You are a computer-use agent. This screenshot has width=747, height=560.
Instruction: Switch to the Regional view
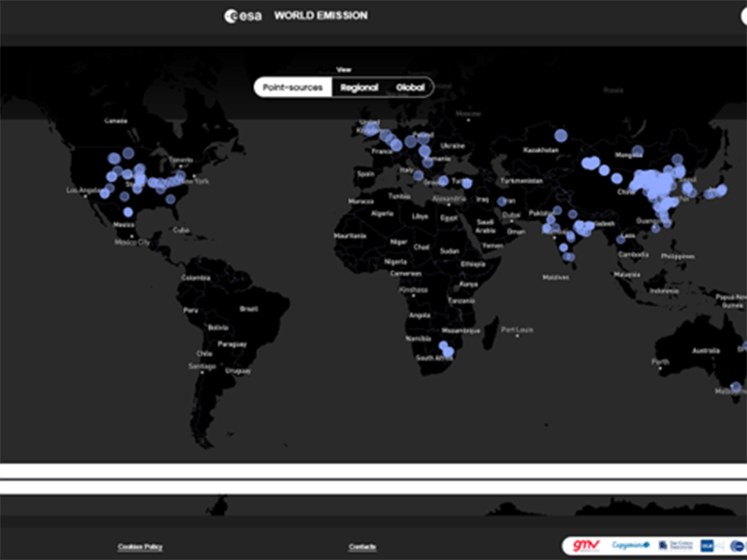pyautogui.click(x=359, y=87)
